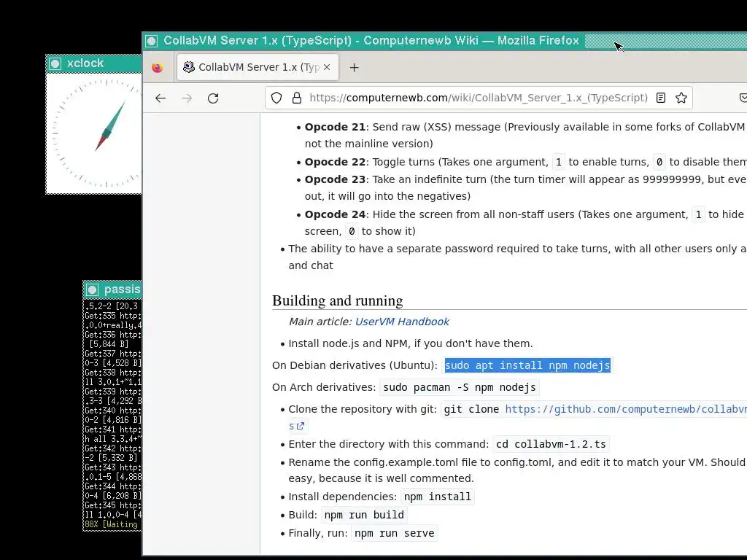Click the highlighted 'sudo apt install npm nodejs' code

point(527,365)
